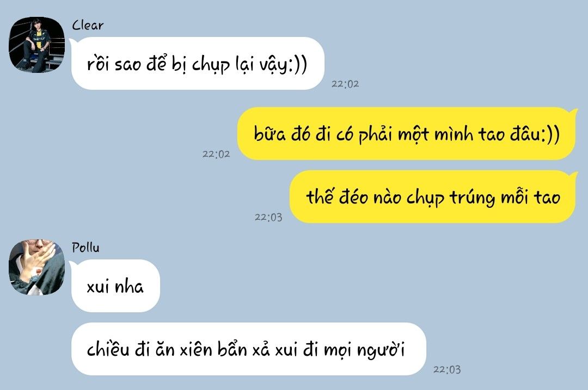588x390 pixels.
Task: Select the message 'rồi sao để bị chụp lại vậy:))'
Action: 198,63
